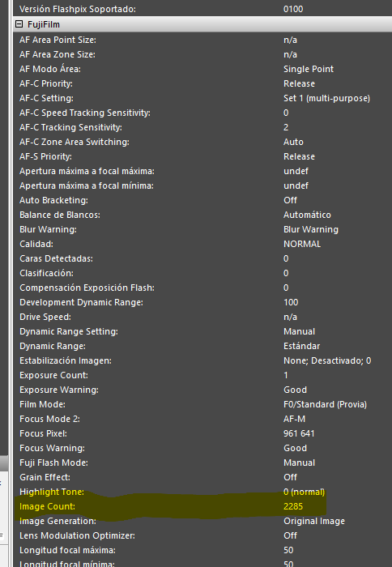Image resolution: width=392 pixels, height=567 pixels.
Task: Select the AF-C Setting row
Action: pos(202,98)
